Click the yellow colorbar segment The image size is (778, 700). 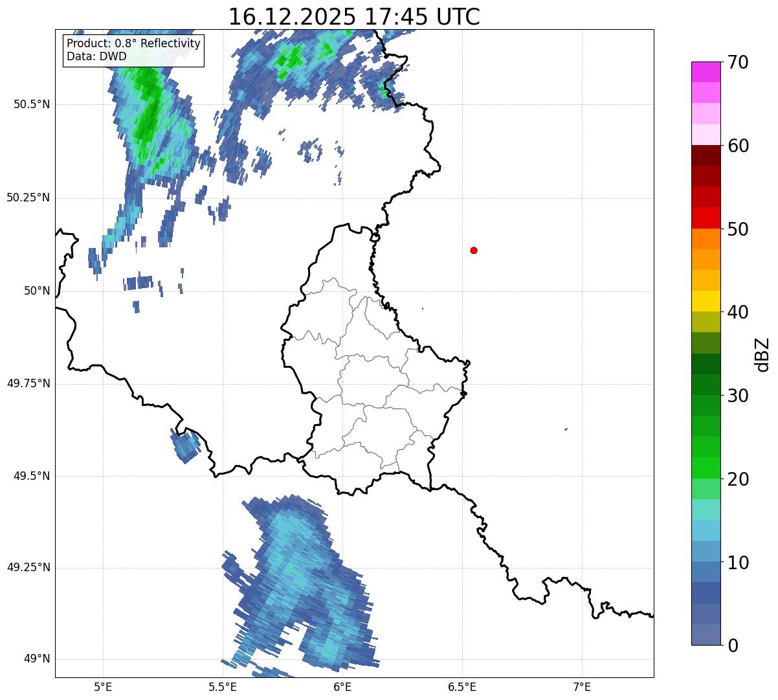tap(705, 301)
